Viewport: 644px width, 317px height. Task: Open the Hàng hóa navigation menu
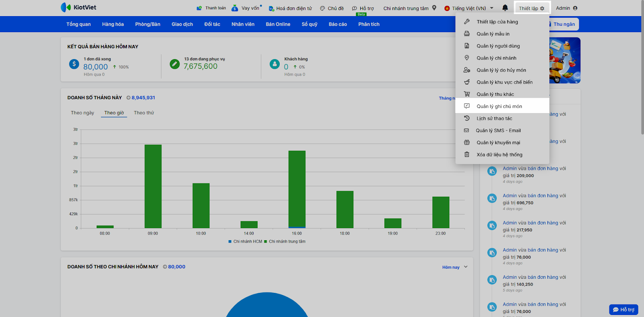[113, 24]
